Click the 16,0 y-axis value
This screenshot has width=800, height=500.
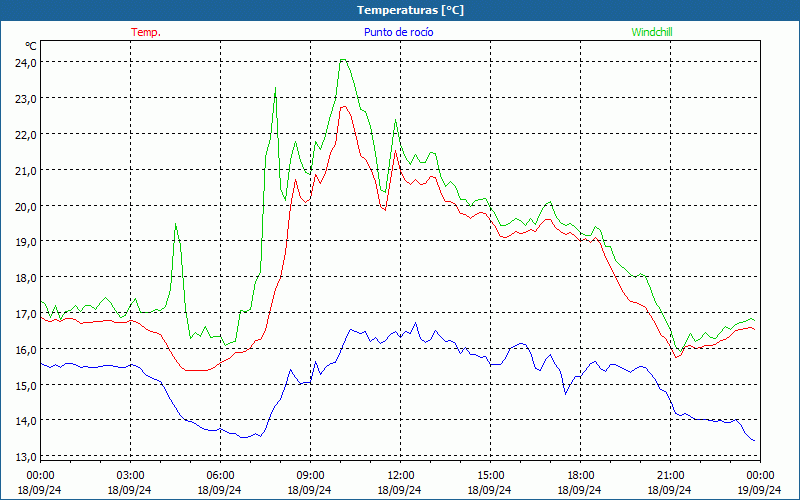(26, 350)
